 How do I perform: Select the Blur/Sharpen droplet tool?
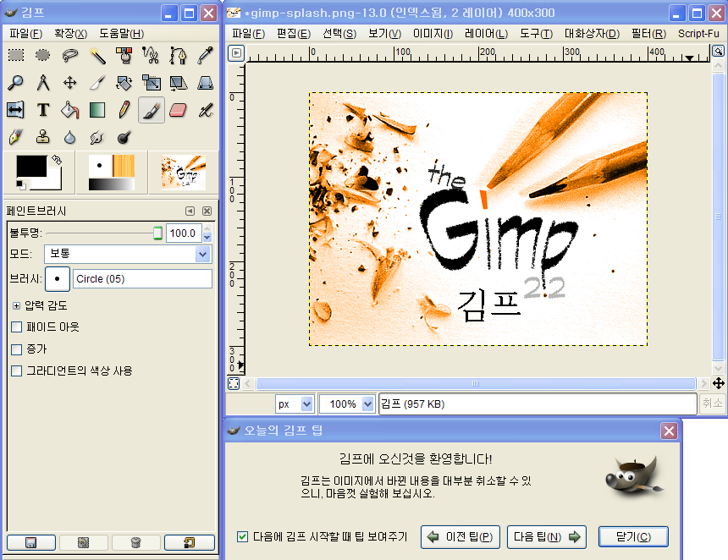point(69,137)
